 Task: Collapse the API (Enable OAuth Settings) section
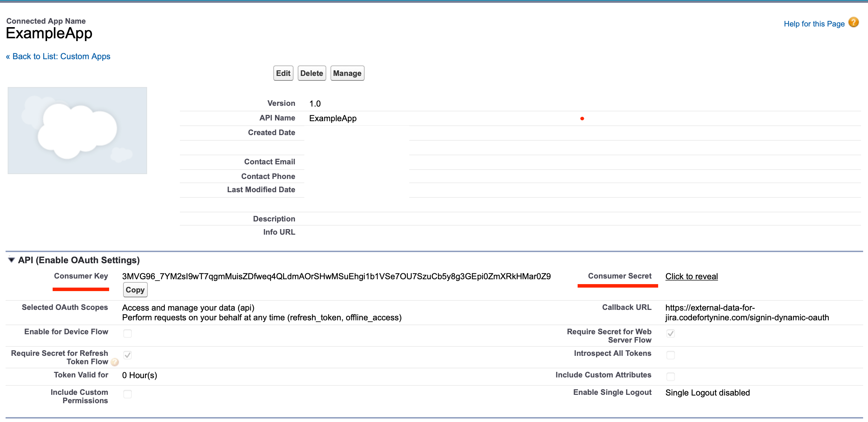click(12, 259)
